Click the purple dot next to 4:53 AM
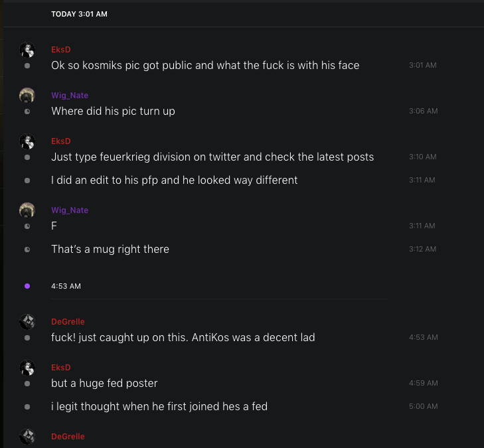The image size is (484, 448). point(27,286)
